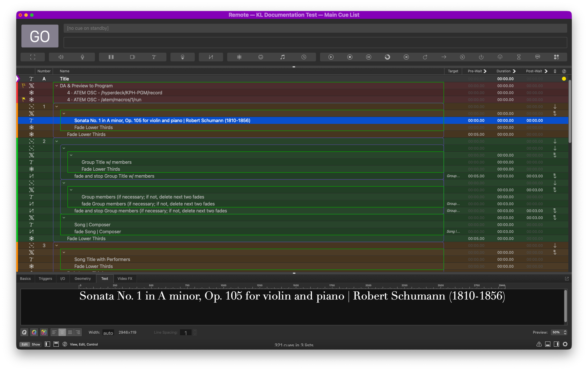Collapse the group containing Song | Composer
Viewport: 588px width, 371px height.
(64, 218)
